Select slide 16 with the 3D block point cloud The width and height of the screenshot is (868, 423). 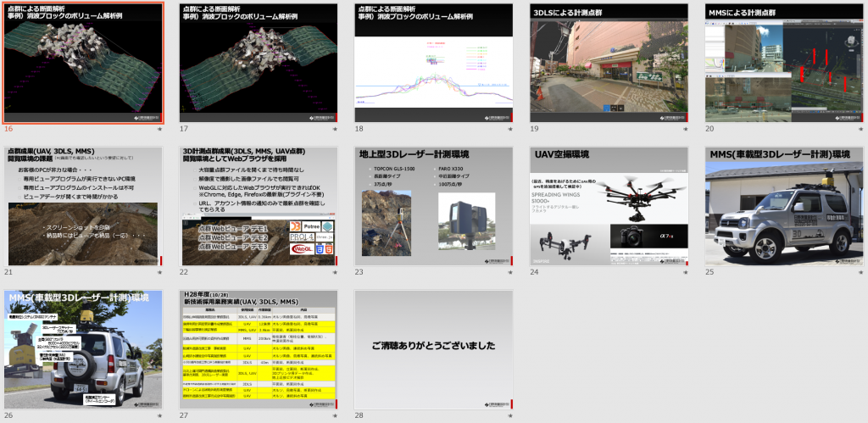click(83, 63)
